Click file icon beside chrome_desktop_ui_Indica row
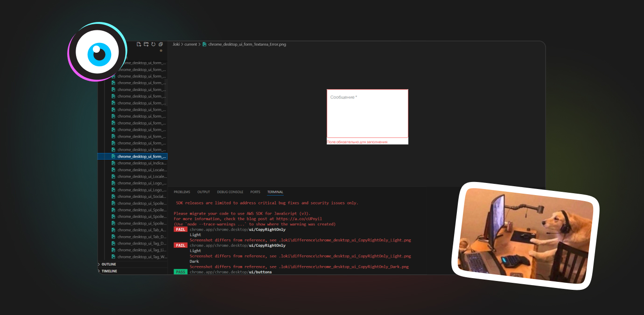 (113, 163)
